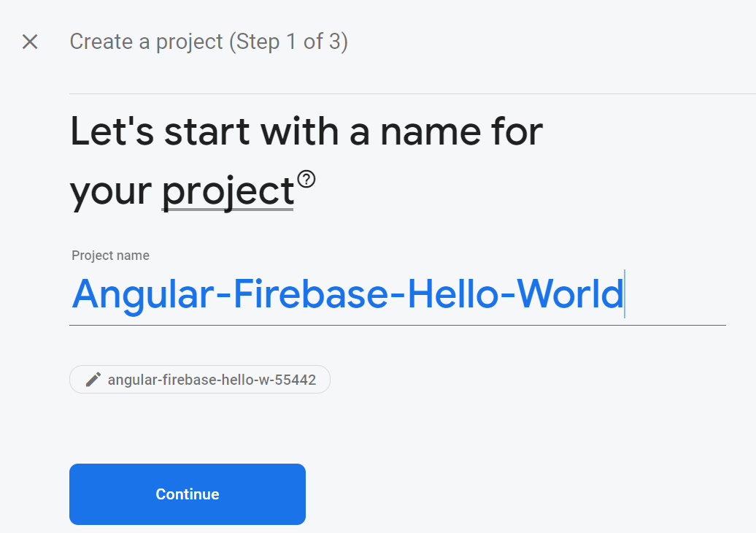Image resolution: width=756 pixels, height=533 pixels.
Task: Click the blue underline beneath the project name field
Action: click(x=397, y=325)
